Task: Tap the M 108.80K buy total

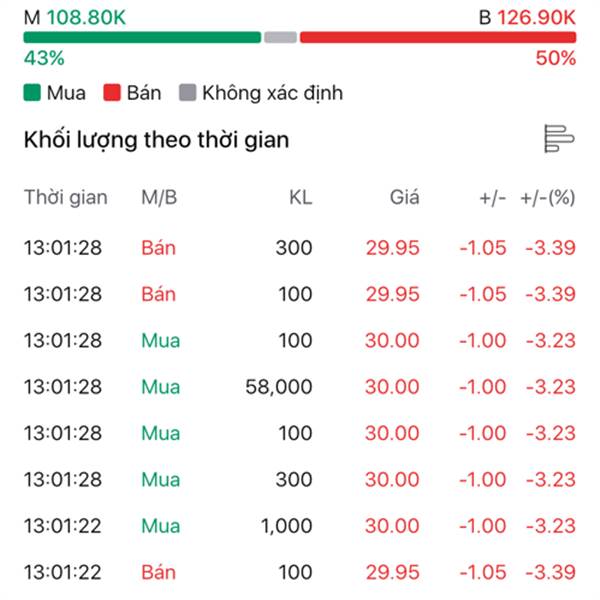Action: (75, 18)
